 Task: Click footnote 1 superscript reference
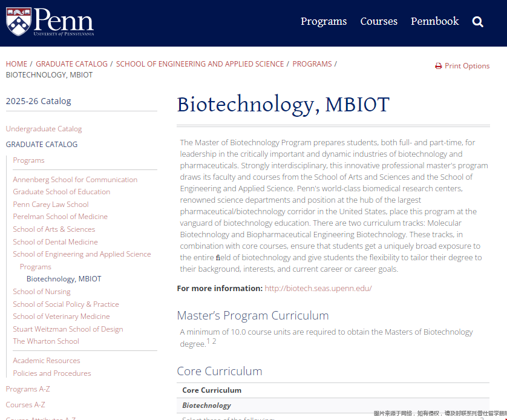point(208,341)
